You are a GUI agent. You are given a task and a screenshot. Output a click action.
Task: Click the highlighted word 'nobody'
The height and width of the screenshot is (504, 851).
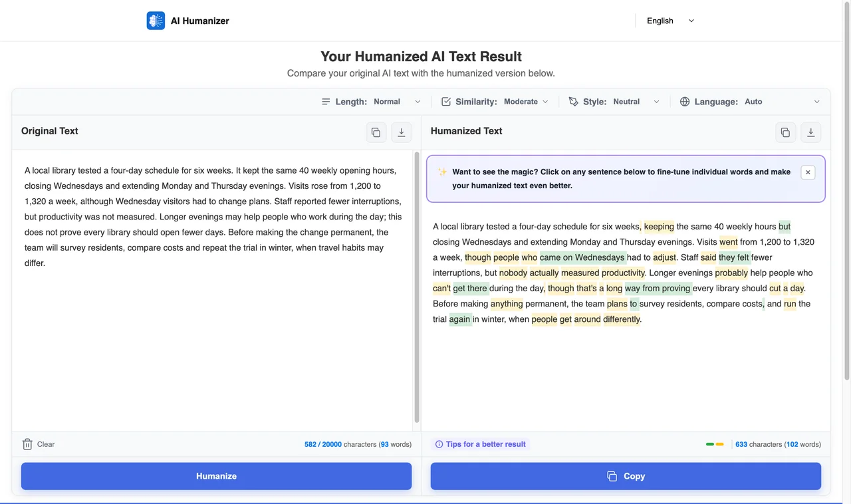click(x=513, y=273)
